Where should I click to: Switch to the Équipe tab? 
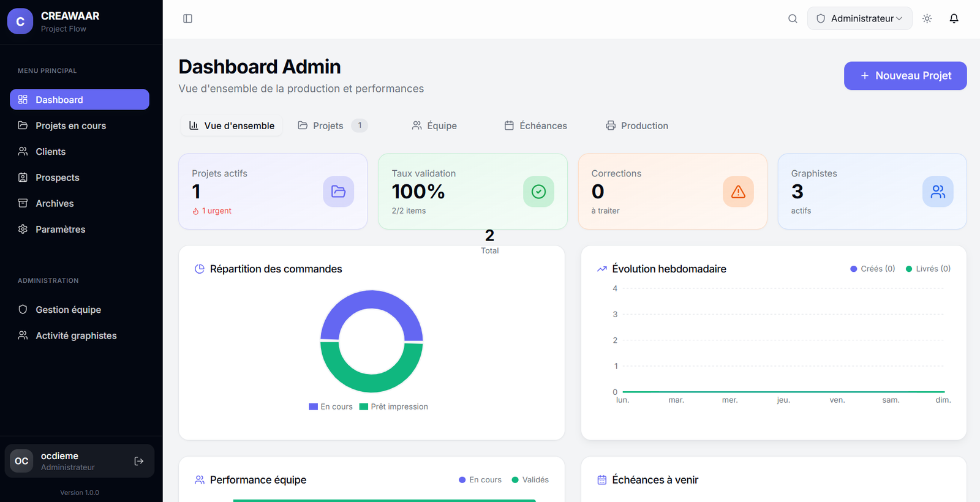434,125
